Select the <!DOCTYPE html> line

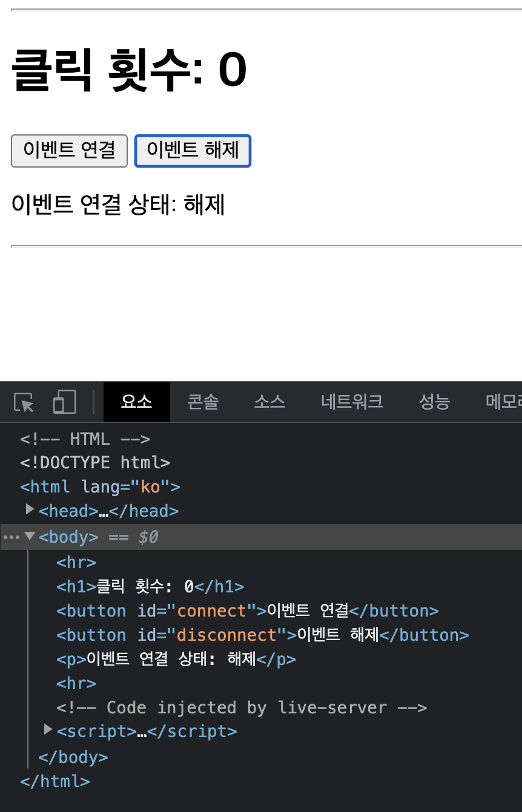(x=95, y=462)
